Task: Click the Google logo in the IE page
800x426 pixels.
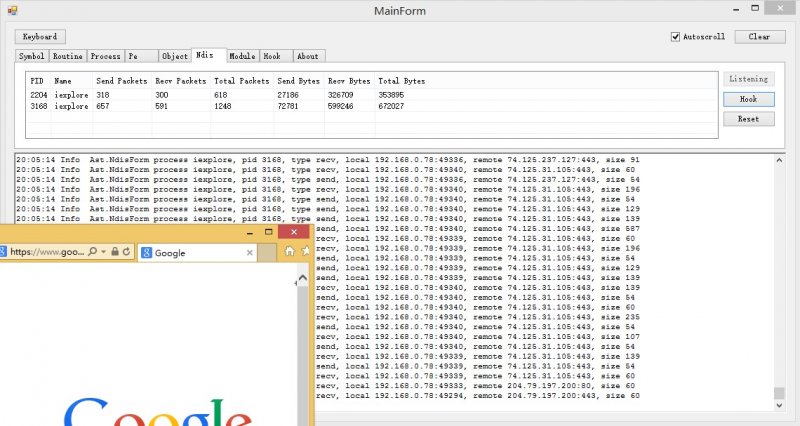Action: coord(157,411)
